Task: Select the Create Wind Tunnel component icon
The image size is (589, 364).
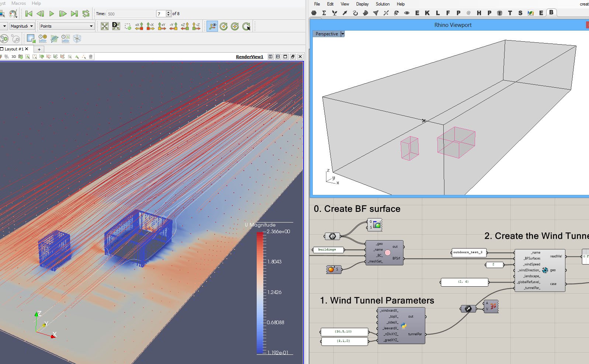Action: click(545, 270)
